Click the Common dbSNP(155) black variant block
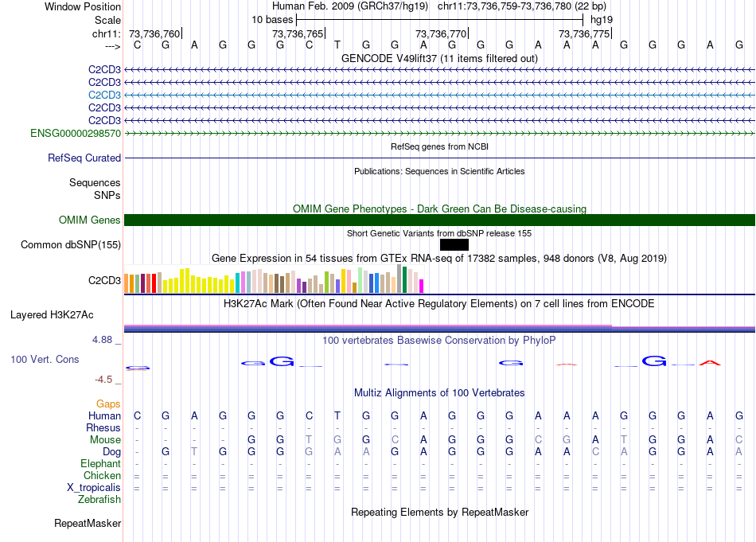Screen dimensions: 756x542 point(454,244)
